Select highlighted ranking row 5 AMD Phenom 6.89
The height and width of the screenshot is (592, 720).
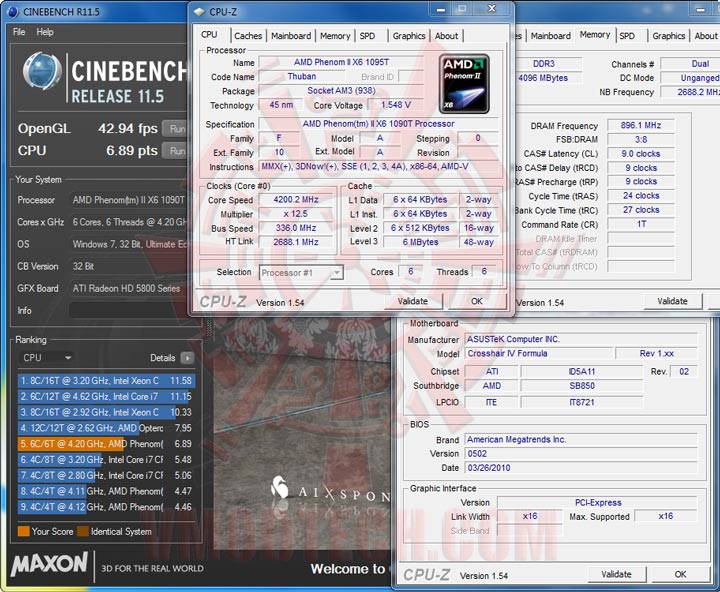pos(105,444)
